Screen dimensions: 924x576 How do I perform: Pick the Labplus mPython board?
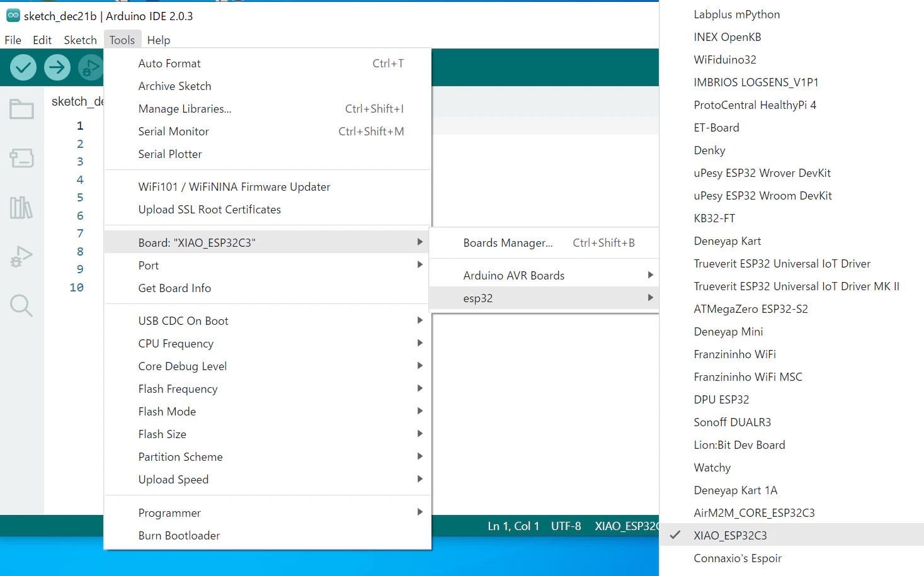point(792,14)
